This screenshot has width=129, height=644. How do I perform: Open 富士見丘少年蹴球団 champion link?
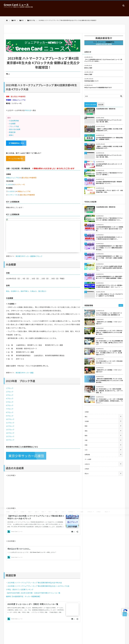[x=18, y=96]
